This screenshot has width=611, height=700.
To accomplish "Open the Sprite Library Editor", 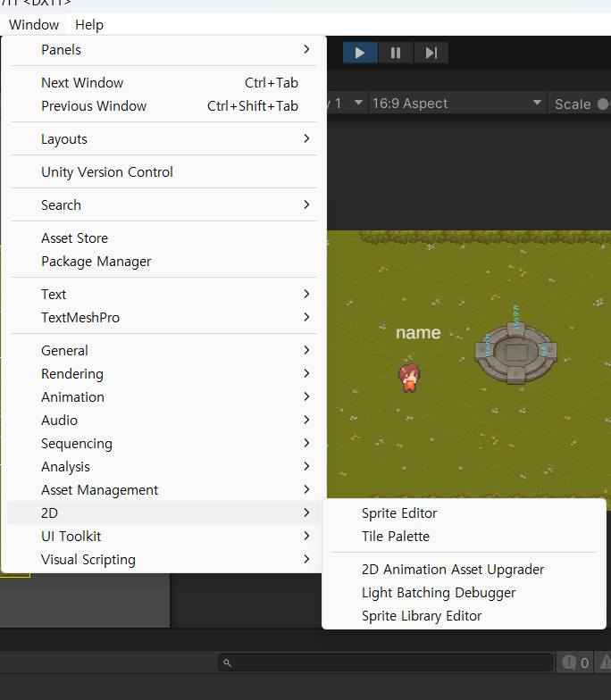I will (x=464, y=616).
